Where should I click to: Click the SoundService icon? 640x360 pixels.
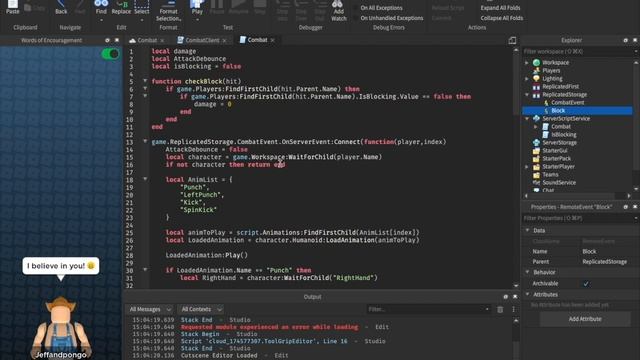536,182
